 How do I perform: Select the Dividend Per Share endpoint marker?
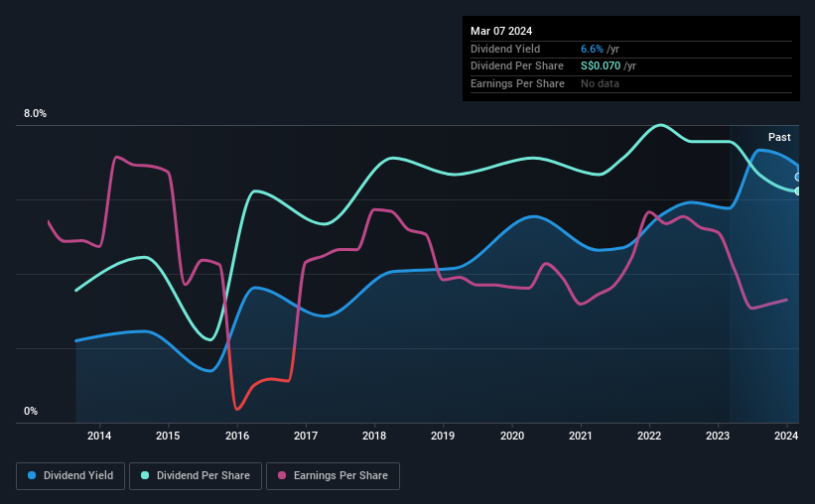[798, 191]
